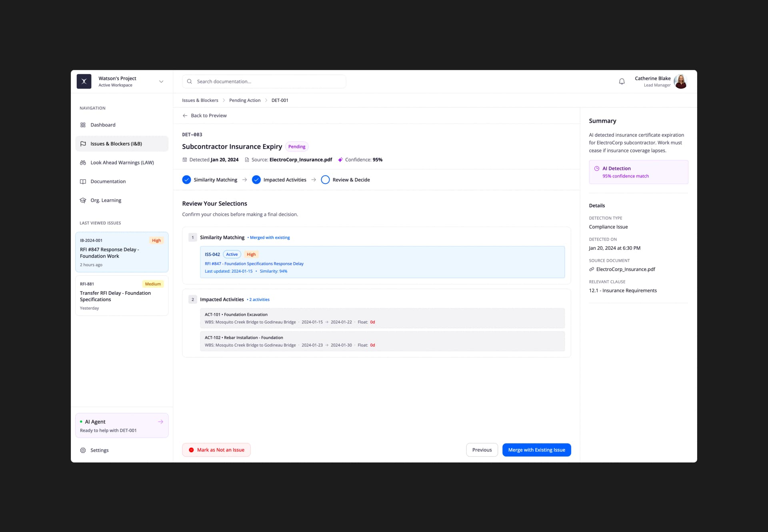Open the ISS-042 merged issue card
Viewport: 768px width, 532px height.
(382, 262)
